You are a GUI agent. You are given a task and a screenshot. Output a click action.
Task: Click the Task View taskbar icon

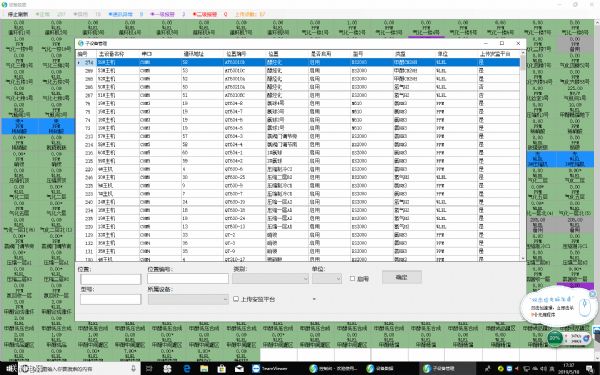point(149,368)
